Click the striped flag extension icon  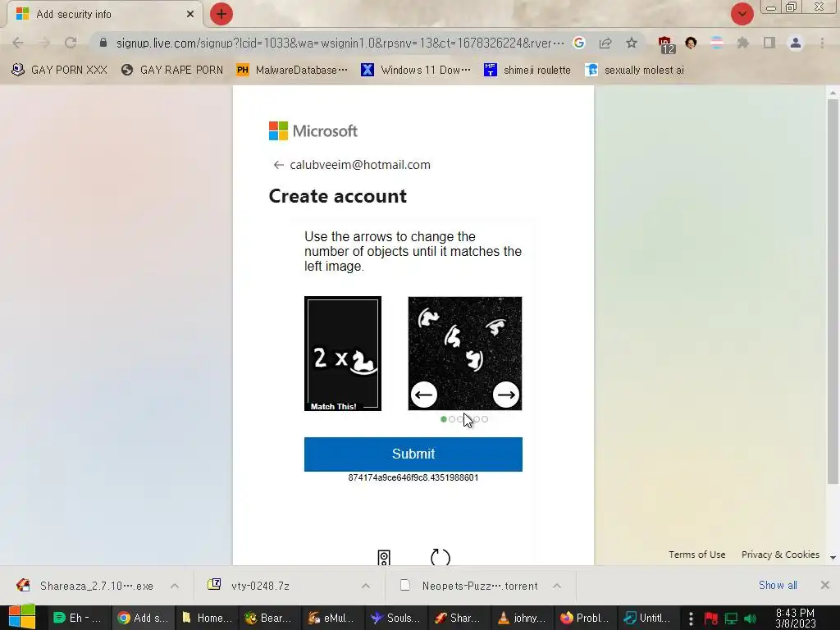[717, 43]
